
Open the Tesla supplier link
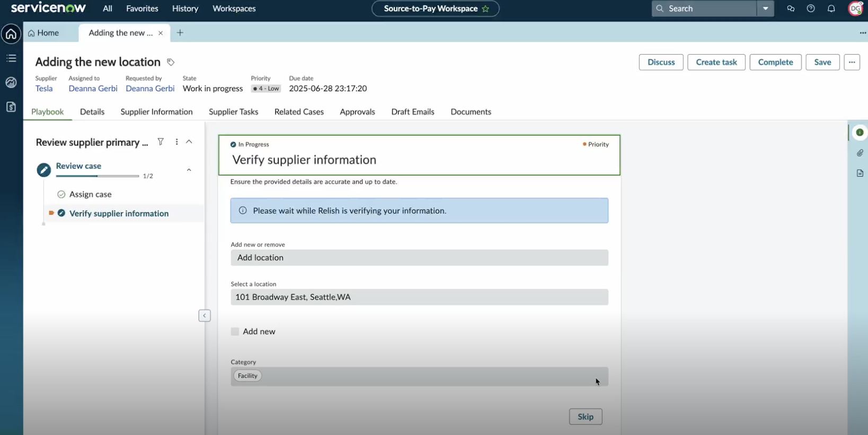point(44,89)
